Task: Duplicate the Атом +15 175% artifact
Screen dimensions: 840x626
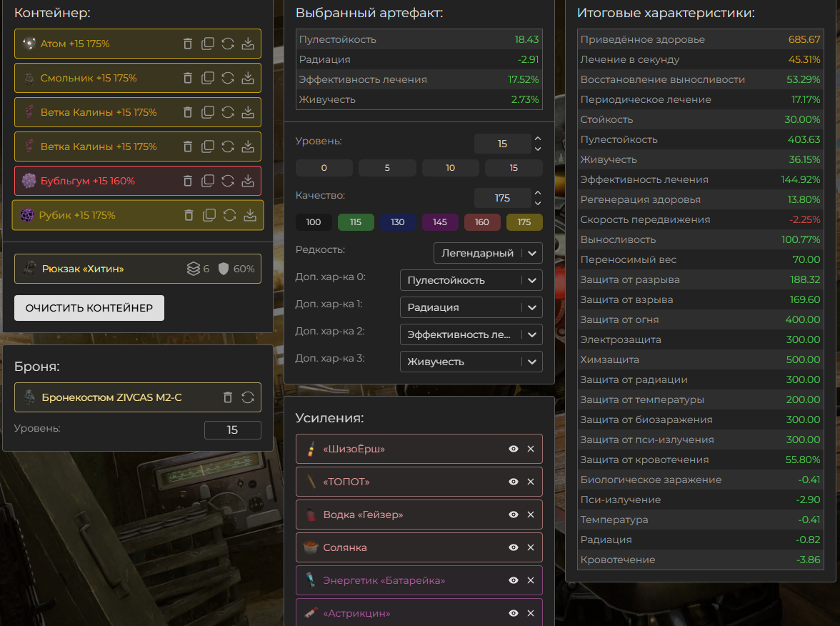Action: click(x=208, y=44)
